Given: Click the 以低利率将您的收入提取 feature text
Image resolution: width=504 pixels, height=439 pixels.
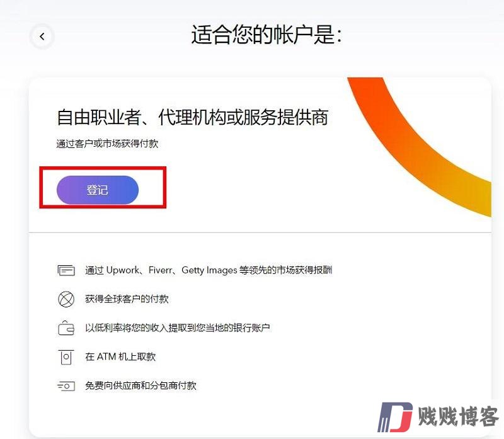Looking at the screenshot, I should tap(178, 328).
